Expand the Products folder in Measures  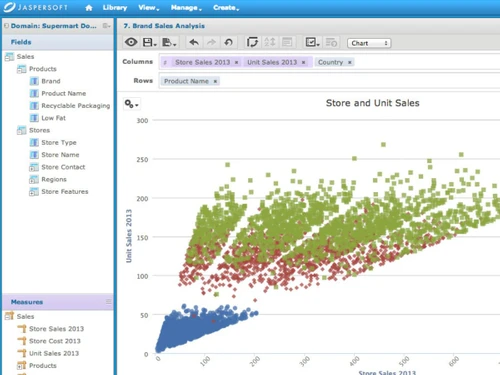coord(21,366)
